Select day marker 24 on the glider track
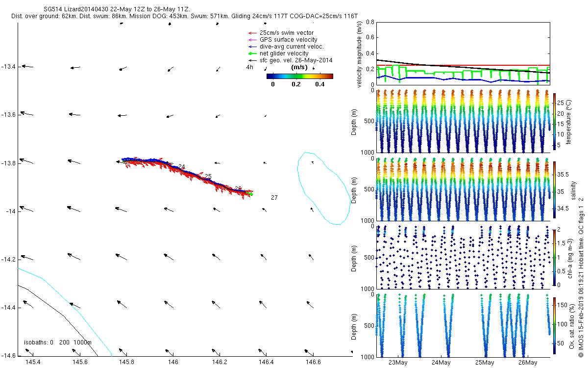This screenshot has height=368, width=588. click(x=181, y=167)
